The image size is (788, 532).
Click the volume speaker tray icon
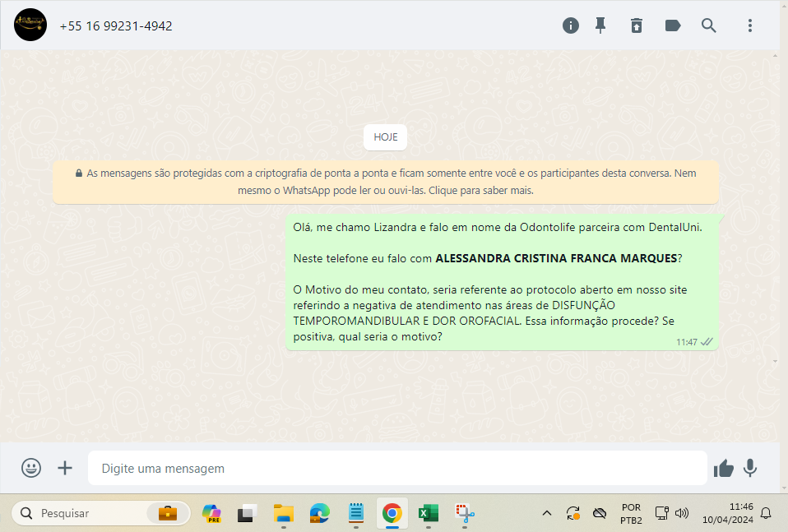pyautogui.click(x=681, y=513)
